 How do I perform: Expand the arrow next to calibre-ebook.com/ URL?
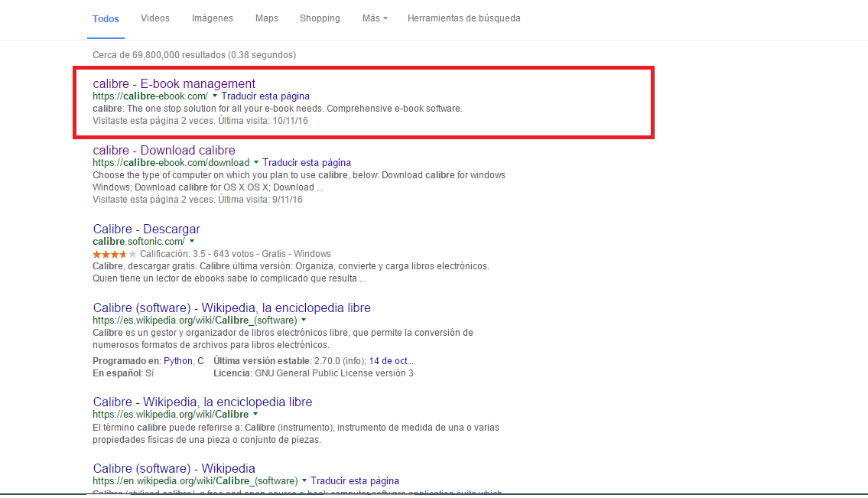[215, 96]
